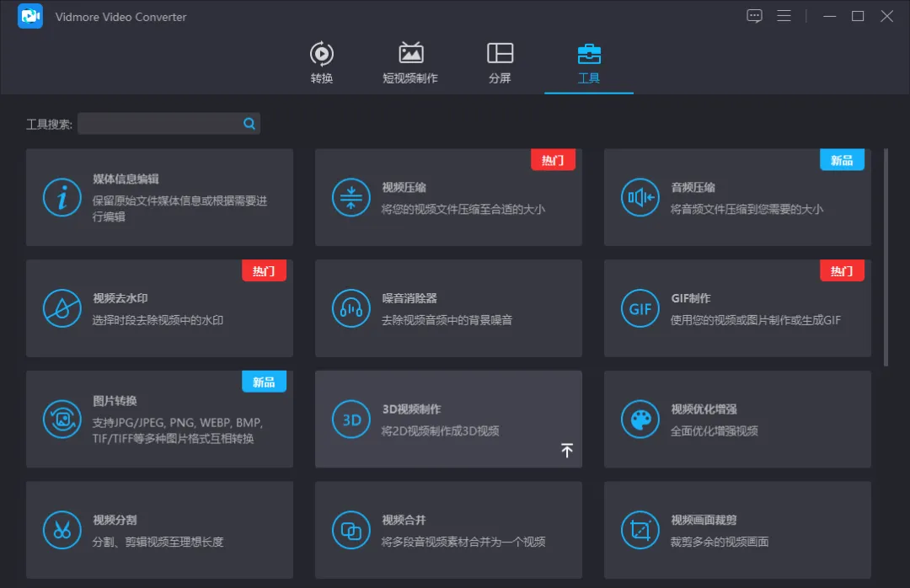Click the 工具搜索 label
The width and height of the screenshot is (910, 588).
50,124
